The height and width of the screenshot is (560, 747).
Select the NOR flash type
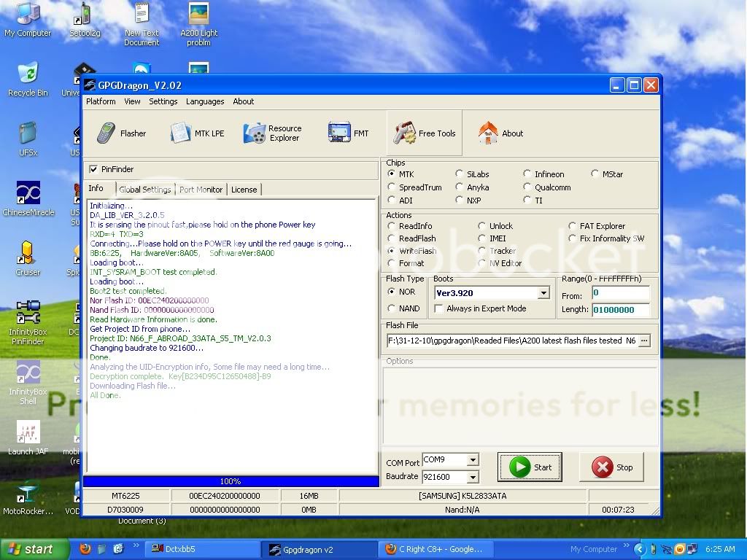pos(391,292)
